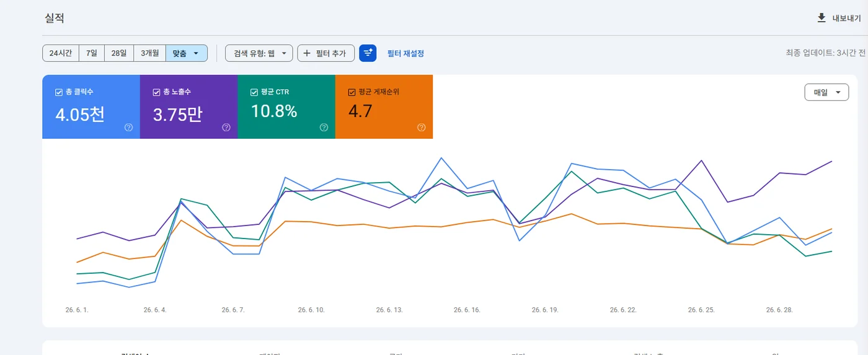868x355 pixels.
Task: Click the 필터 재설정 link
Action: (x=405, y=54)
